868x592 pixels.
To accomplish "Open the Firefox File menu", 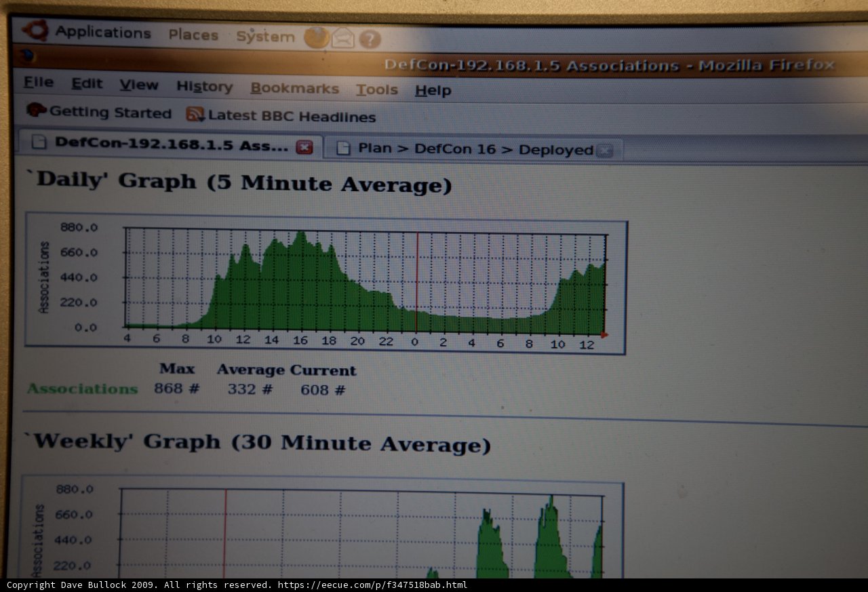I will coord(39,82).
